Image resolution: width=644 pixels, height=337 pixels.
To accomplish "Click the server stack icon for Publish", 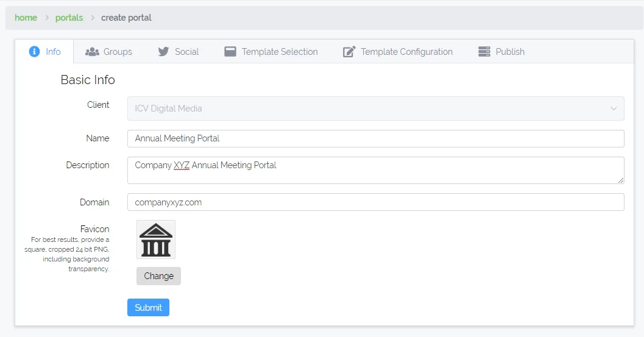I will 484,52.
